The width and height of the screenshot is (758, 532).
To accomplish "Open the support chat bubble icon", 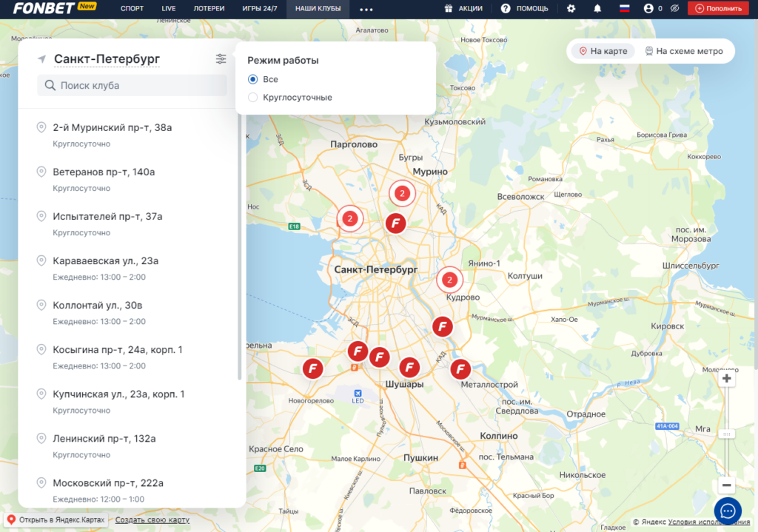I will pyautogui.click(x=728, y=511).
